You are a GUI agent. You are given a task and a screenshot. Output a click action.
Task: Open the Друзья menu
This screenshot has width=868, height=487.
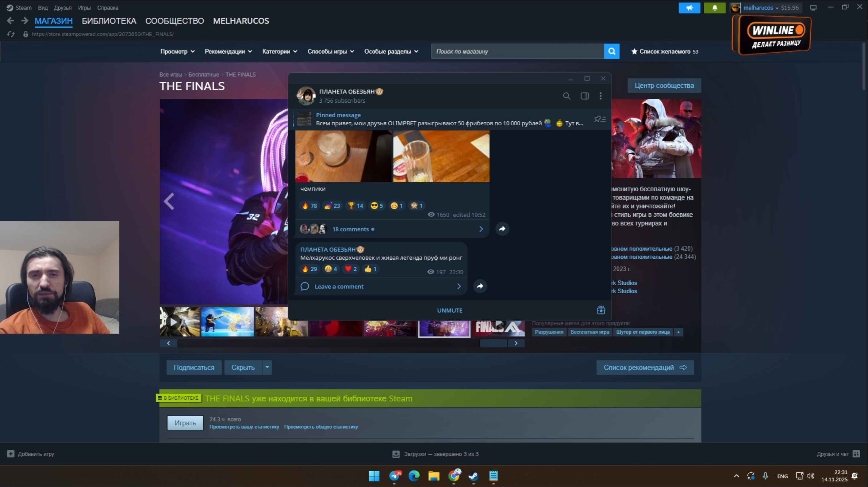click(x=63, y=8)
